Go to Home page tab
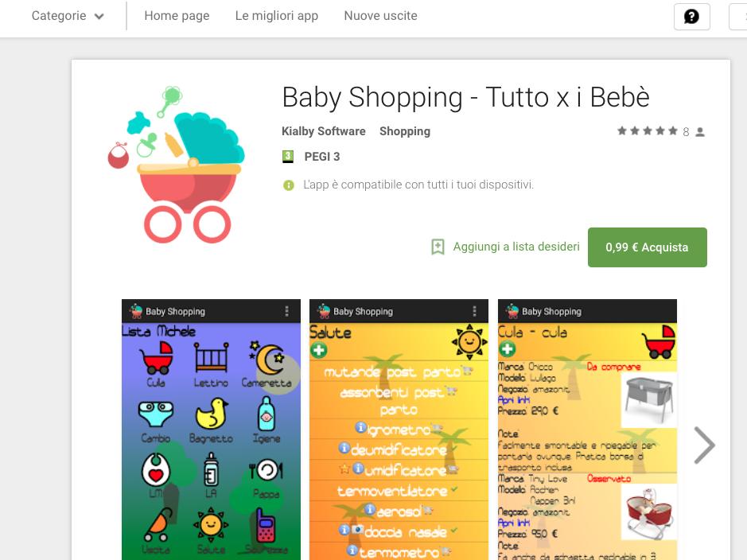This screenshot has height=560, width=747. coord(177,16)
